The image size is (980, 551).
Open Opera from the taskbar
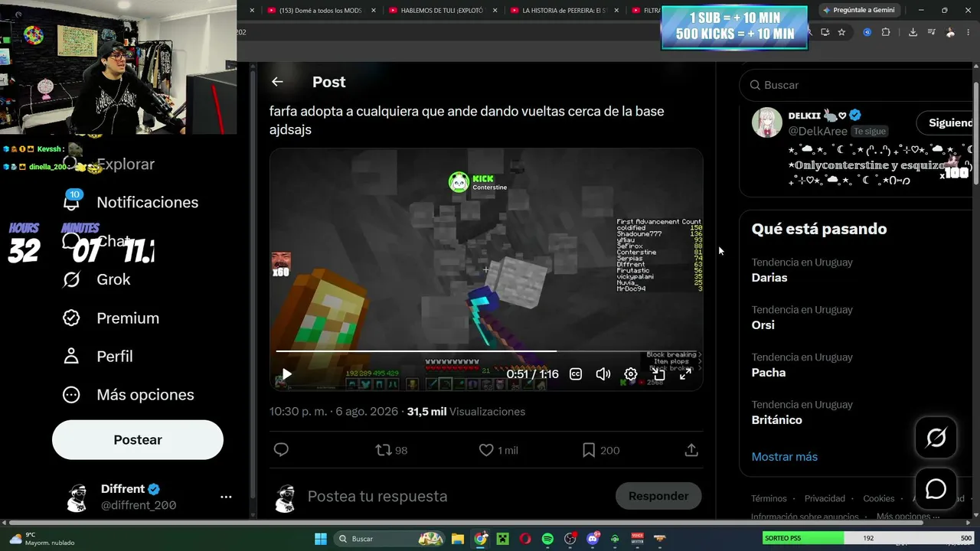[x=525, y=539]
